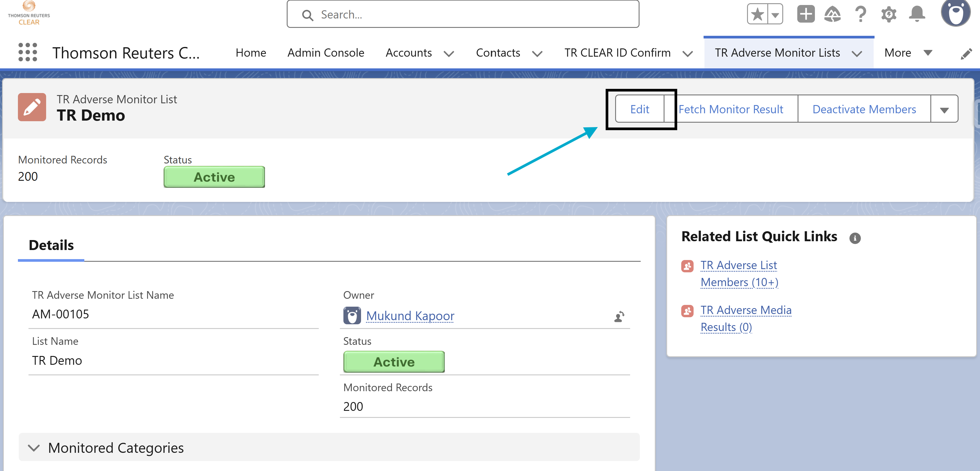980x471 pixels.
Task: Open the user profile avatar menu
Action: click(956, 13)
